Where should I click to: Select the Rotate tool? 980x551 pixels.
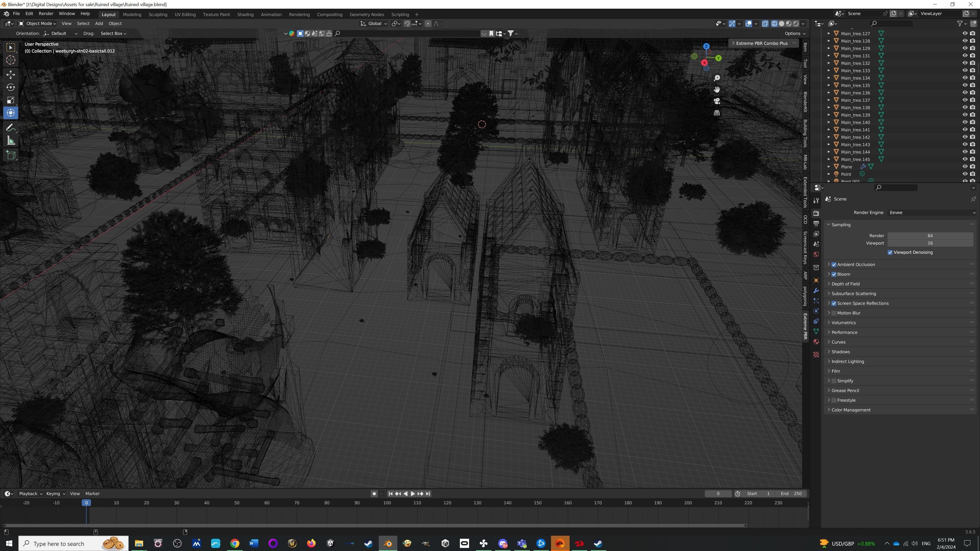click(x=11, y=87)
